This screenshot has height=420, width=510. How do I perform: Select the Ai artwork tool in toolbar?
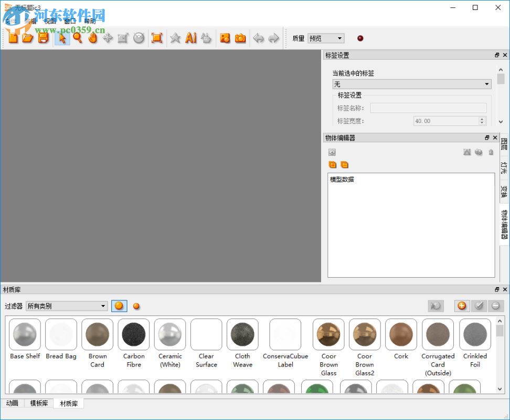(190, 38)
